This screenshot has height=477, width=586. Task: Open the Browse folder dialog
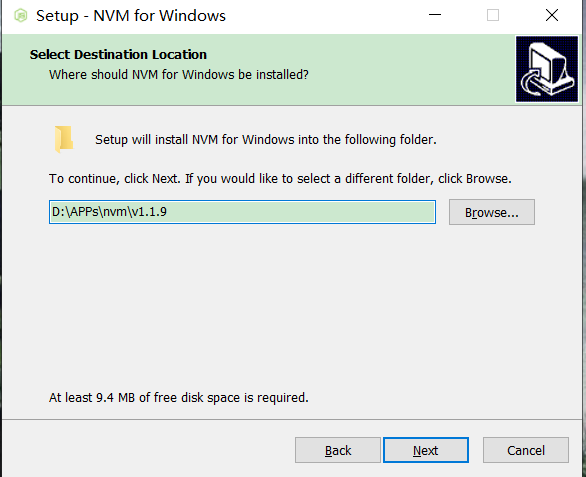[x=492, y=212]
